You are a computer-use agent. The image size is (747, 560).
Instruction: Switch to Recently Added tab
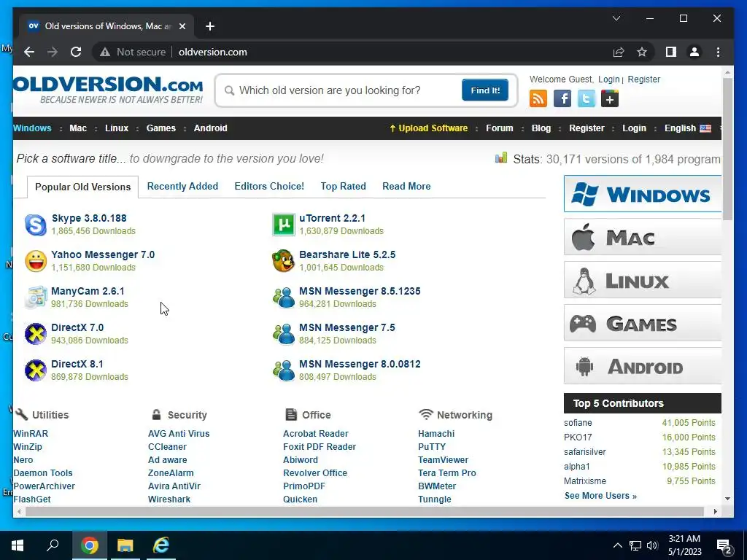click(182, 186)
